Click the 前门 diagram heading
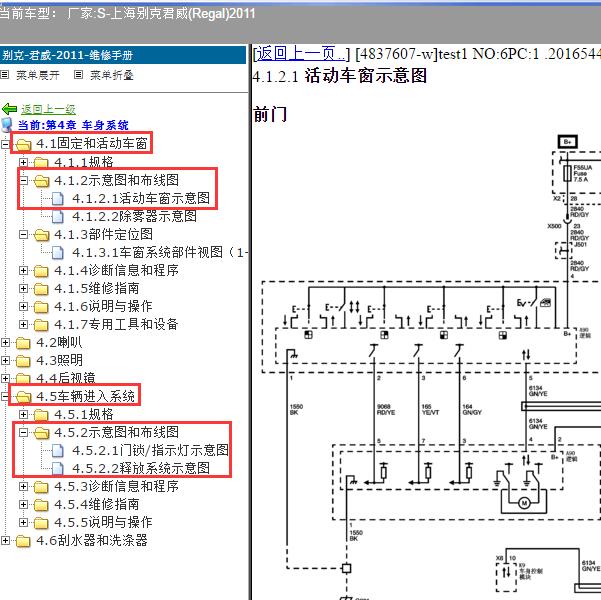 270,115
